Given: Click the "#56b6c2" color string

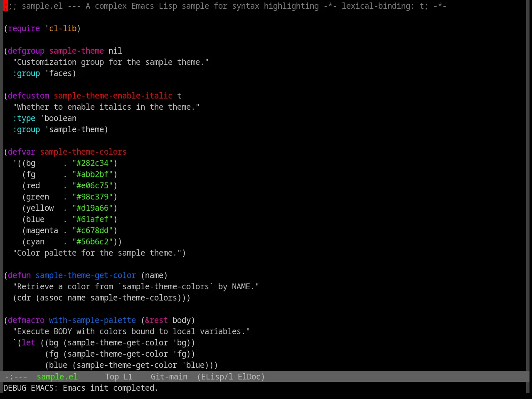Looking at the screenshot, I should click(x=93, y=241).
